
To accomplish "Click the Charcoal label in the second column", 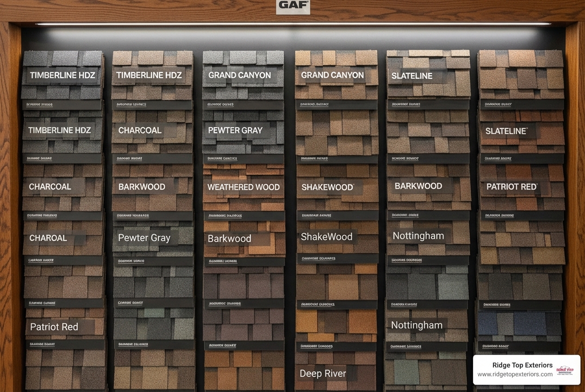I will click(140, 130).
